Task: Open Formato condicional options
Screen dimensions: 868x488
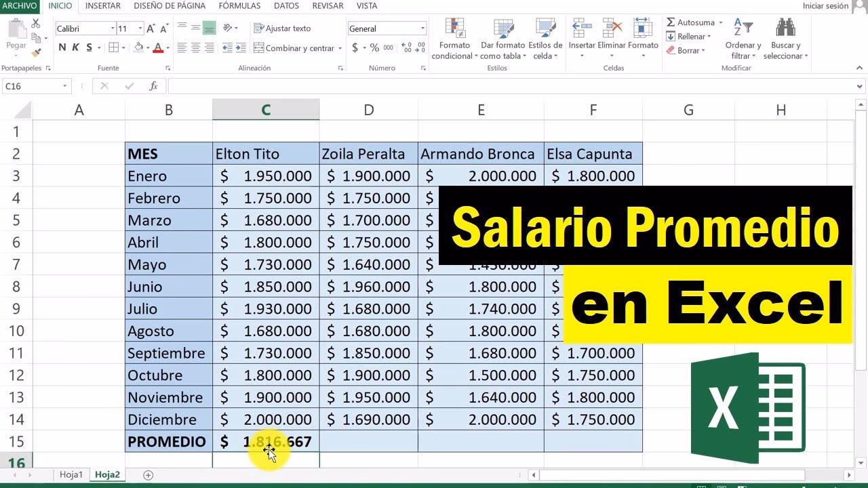Action: pyautogui.click(x=454, y=39)
